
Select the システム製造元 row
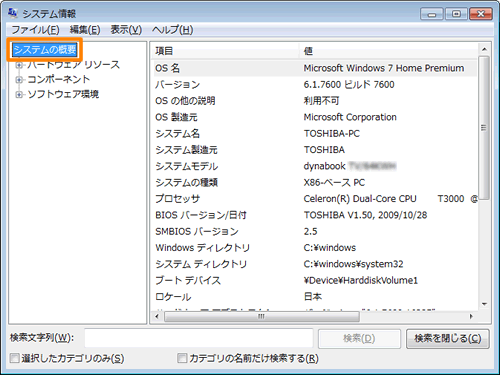click(x=315, y=150)
